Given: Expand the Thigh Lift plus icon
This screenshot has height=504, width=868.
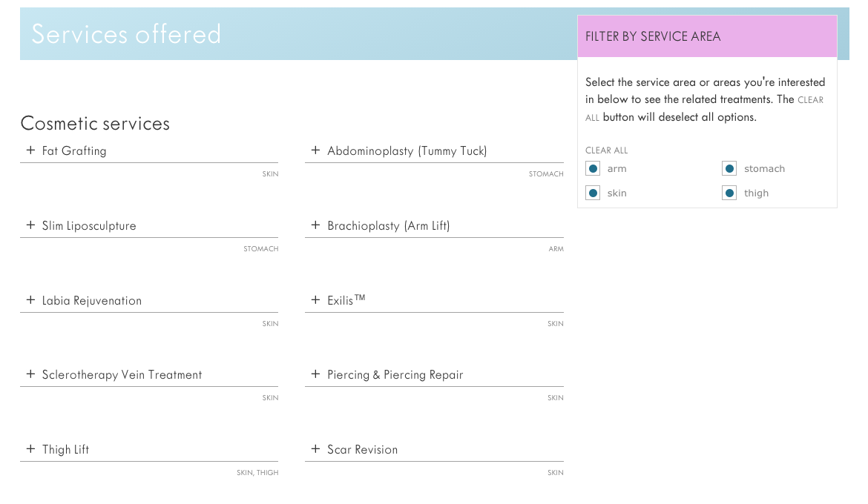Looking at the screenshot, I should (30, 448).
